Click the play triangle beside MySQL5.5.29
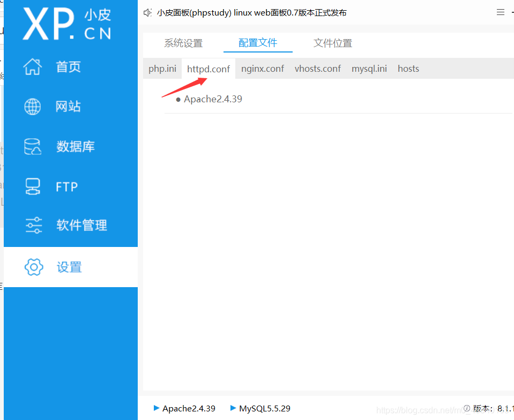 pyautogui.click(x=233, y=408)
